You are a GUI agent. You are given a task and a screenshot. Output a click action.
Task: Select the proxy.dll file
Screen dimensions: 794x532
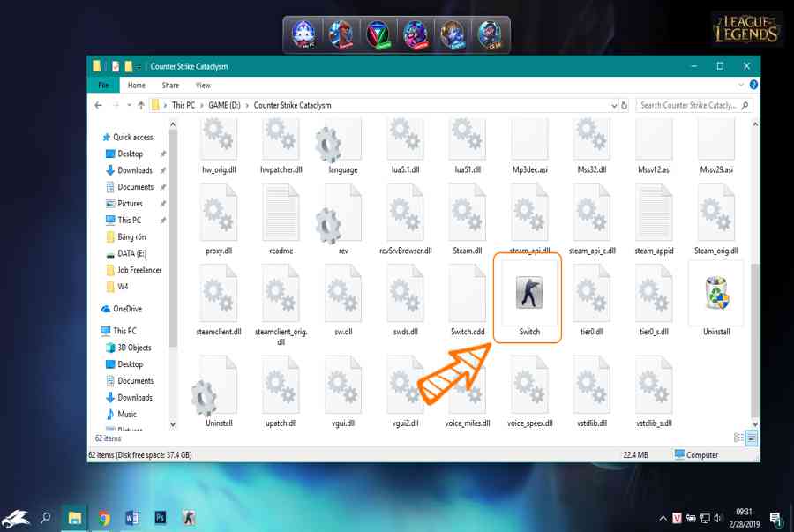click(219, 219)
